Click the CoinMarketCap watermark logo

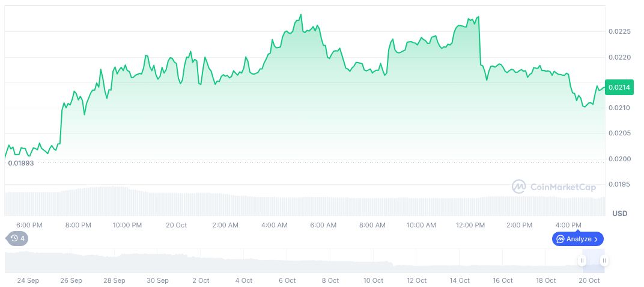pos(554,187)
